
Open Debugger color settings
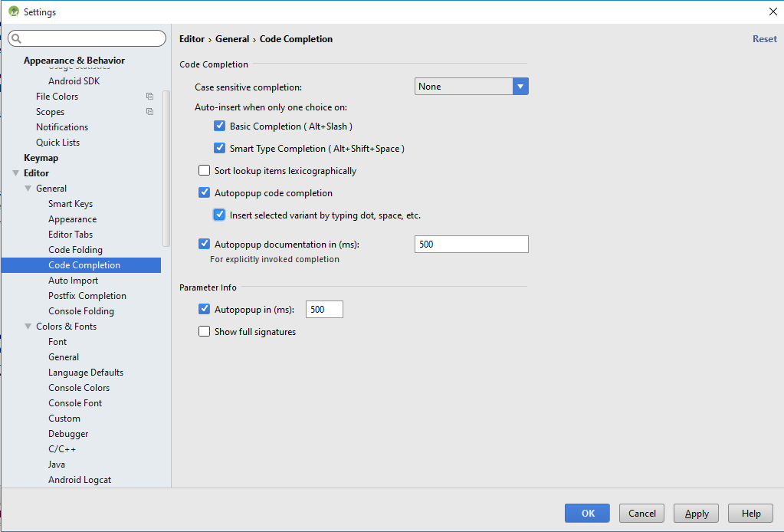pos(68,434)
